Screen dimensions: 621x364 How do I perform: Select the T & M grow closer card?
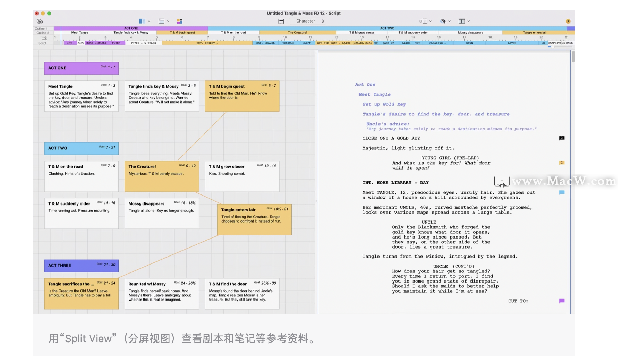point(242,176)
